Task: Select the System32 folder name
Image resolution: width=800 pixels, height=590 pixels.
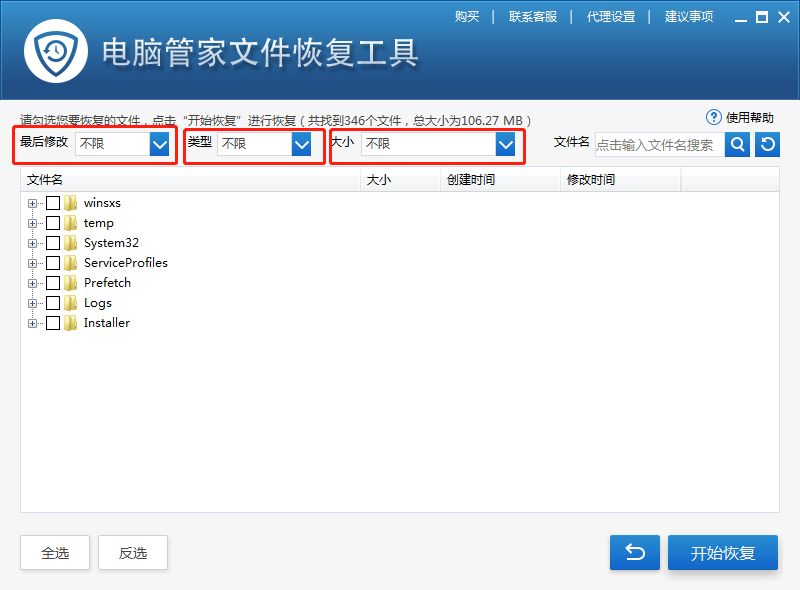Action: (x=111, y=243)
